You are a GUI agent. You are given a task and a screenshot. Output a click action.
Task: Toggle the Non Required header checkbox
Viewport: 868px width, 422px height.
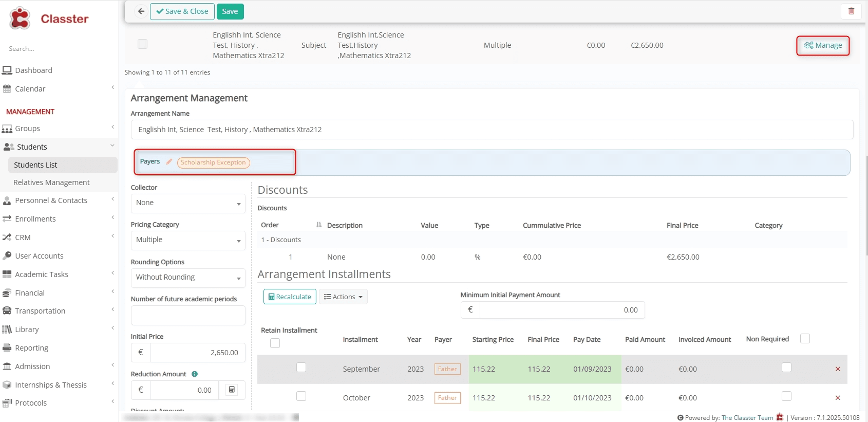click(x=805, y=339)
